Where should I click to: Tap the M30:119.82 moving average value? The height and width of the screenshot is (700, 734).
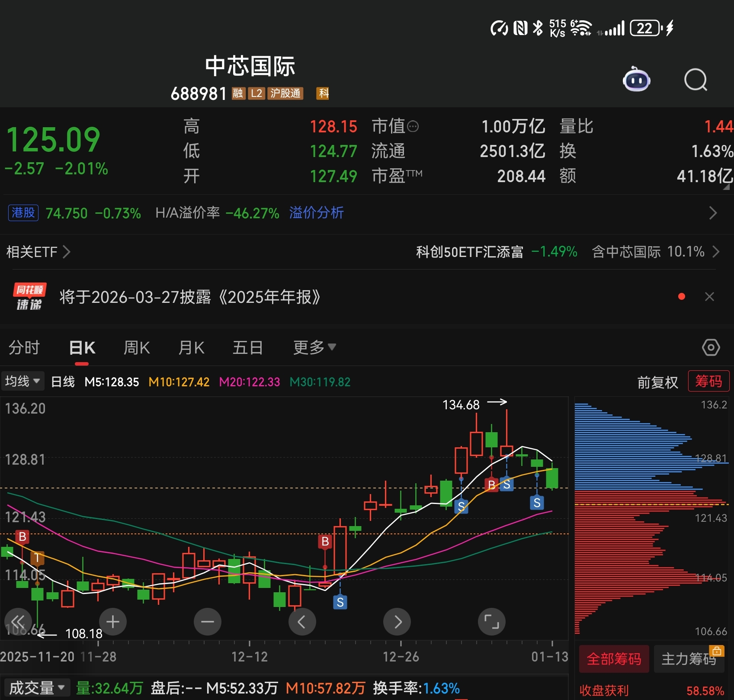pos(320,382)
